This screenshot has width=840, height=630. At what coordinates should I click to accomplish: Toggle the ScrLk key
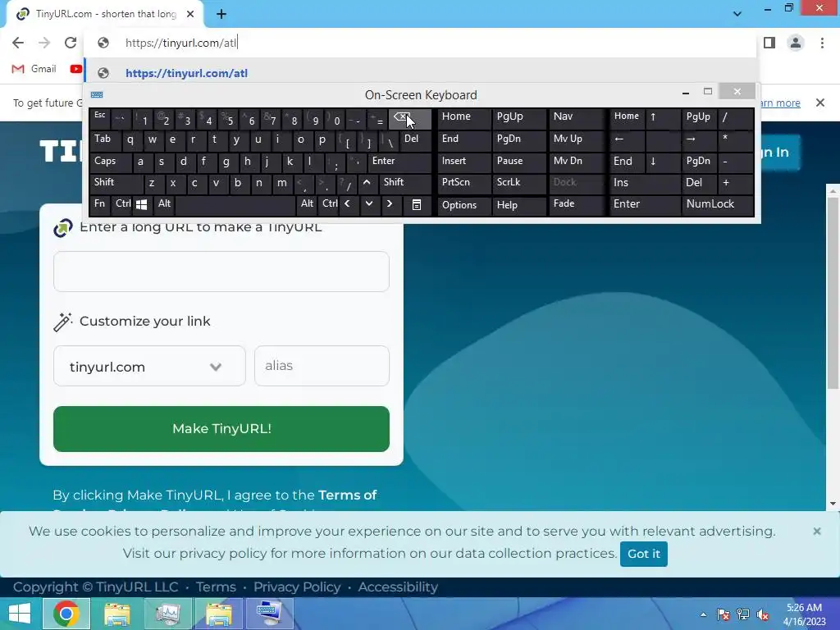(x=518, y=183)
